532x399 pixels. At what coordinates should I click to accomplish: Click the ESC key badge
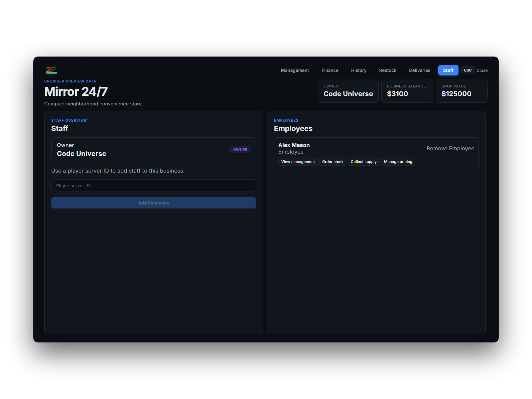pos(468,70)
